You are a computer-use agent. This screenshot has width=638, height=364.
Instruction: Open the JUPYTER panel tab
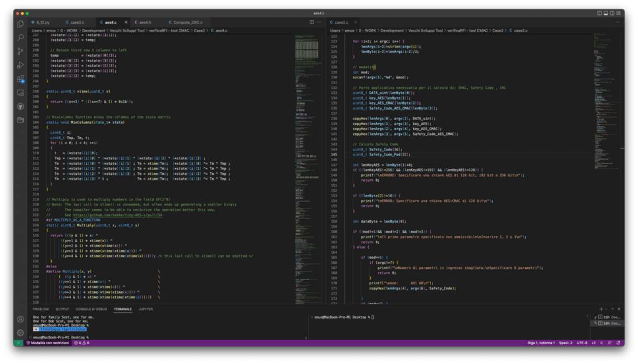(x=146, y=309)
